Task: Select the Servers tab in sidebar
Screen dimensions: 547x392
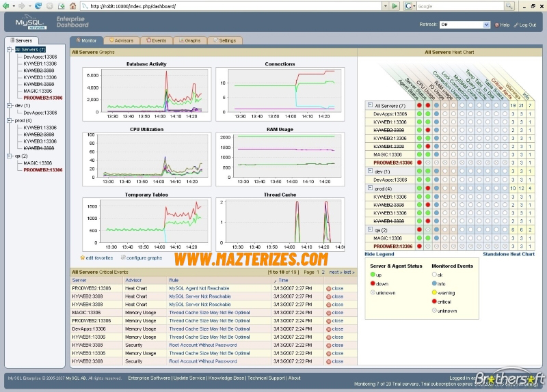Action: [21, 40]
